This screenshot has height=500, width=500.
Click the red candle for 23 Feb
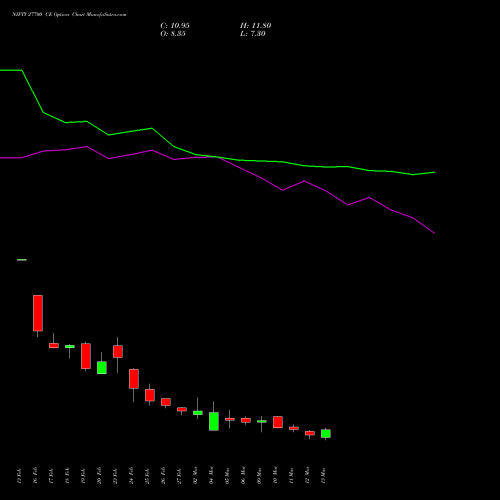118,352
